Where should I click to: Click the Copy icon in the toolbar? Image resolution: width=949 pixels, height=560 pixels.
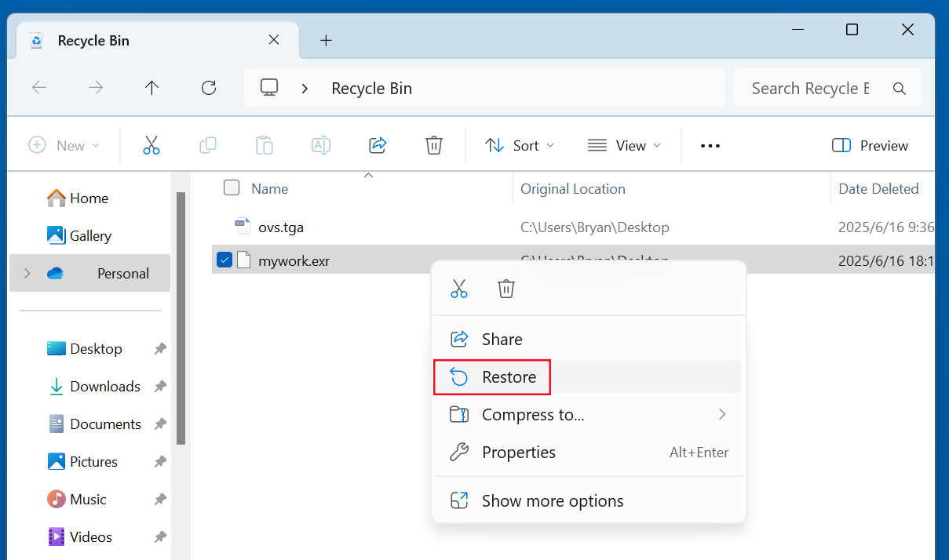(x=208, y=145)
